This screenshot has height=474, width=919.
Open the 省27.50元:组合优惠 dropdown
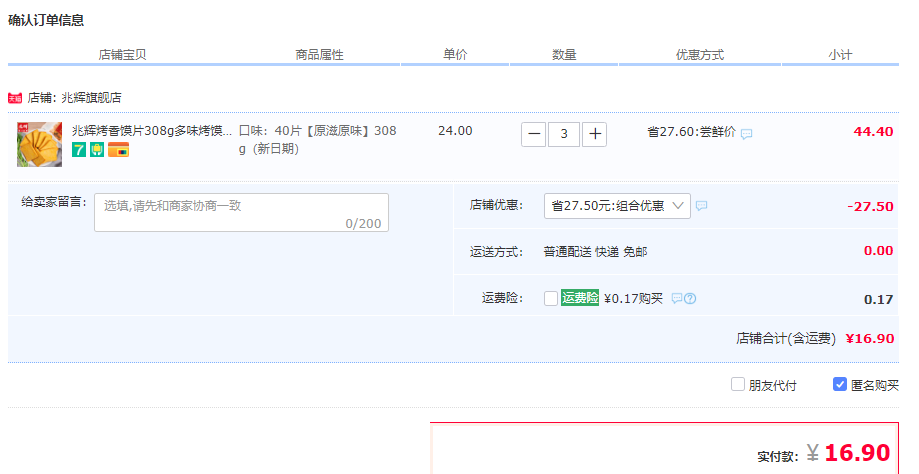click(617, 206)
